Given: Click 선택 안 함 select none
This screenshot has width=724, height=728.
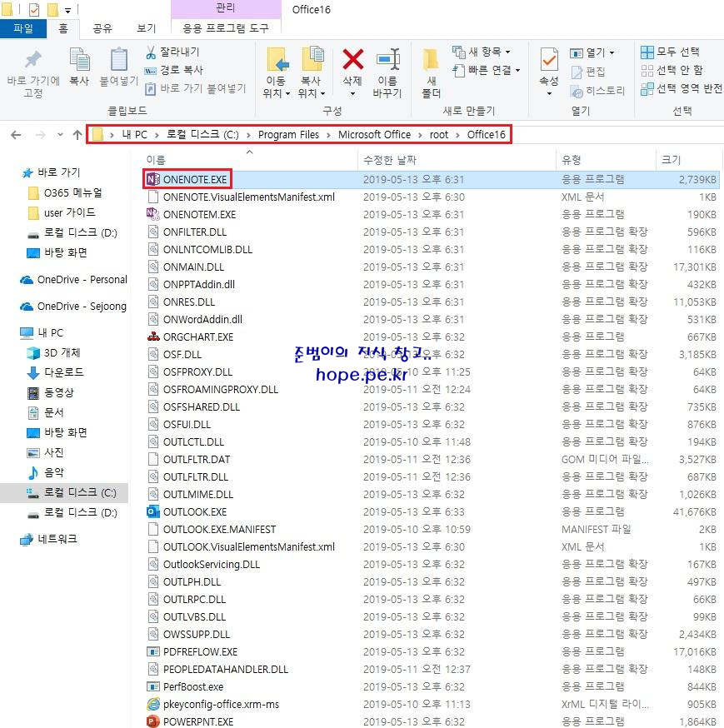Looking at the screenshot, I should click(x=672, y=70).
